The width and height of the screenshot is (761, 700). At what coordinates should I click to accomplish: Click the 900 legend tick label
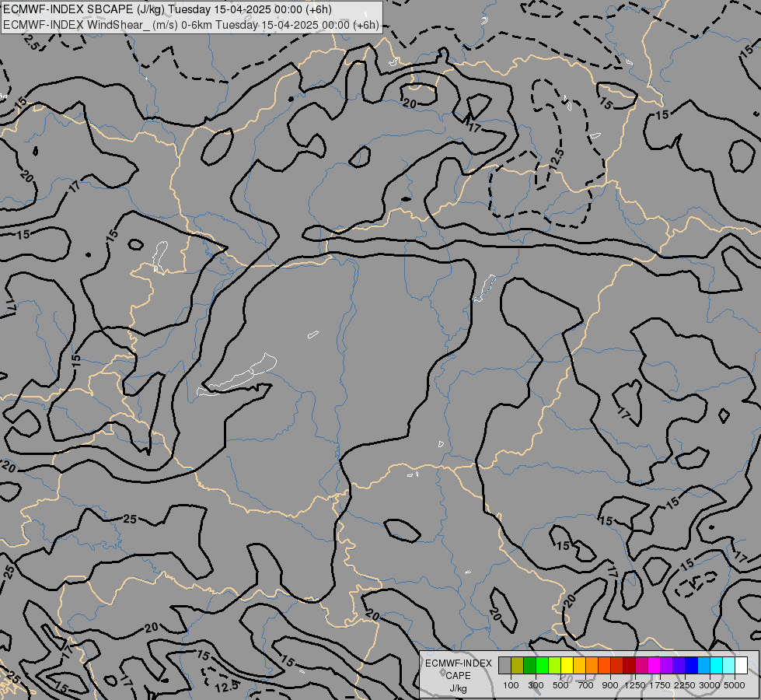click(x=610, y=685)
